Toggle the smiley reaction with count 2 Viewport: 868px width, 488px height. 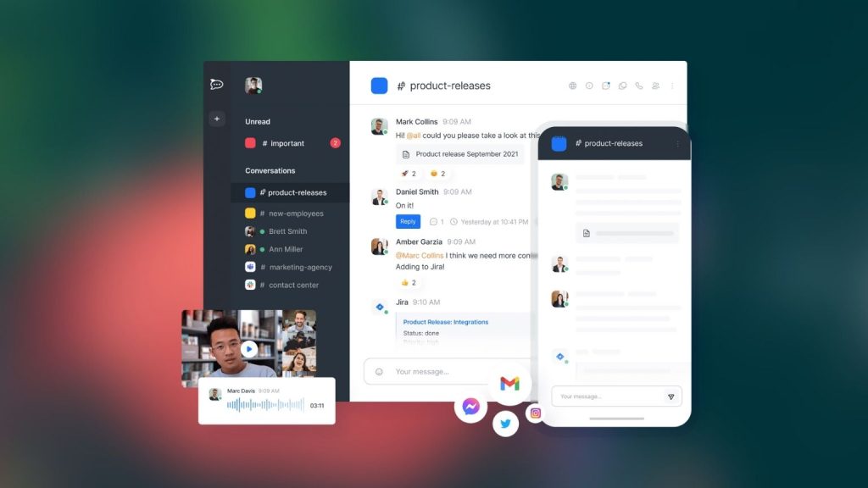[x=438, y=174]
